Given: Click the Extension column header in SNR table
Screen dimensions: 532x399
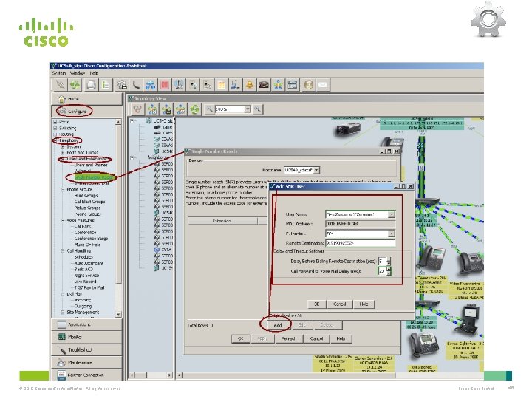Looking at the screenshot, I should tap(222, 221).
